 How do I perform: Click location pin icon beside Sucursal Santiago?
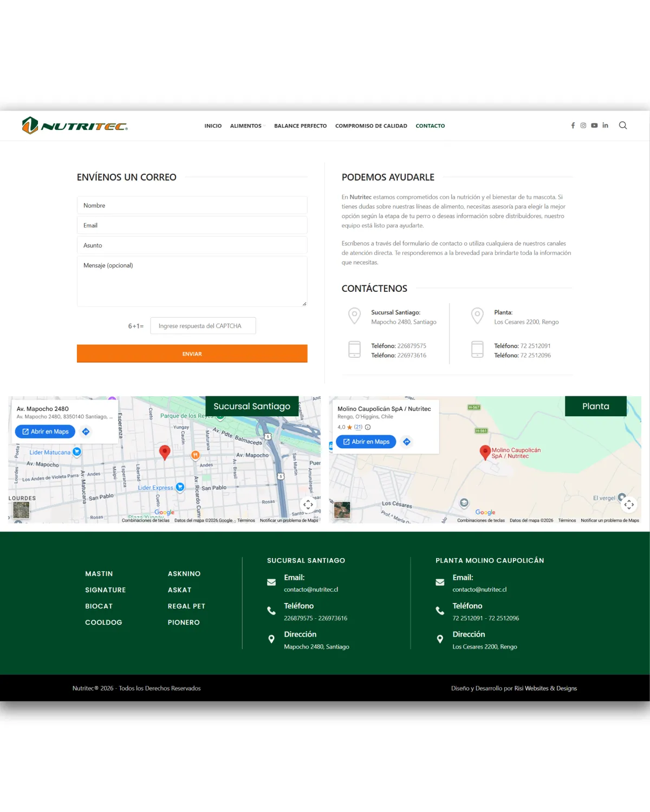(x=354, y=316)
